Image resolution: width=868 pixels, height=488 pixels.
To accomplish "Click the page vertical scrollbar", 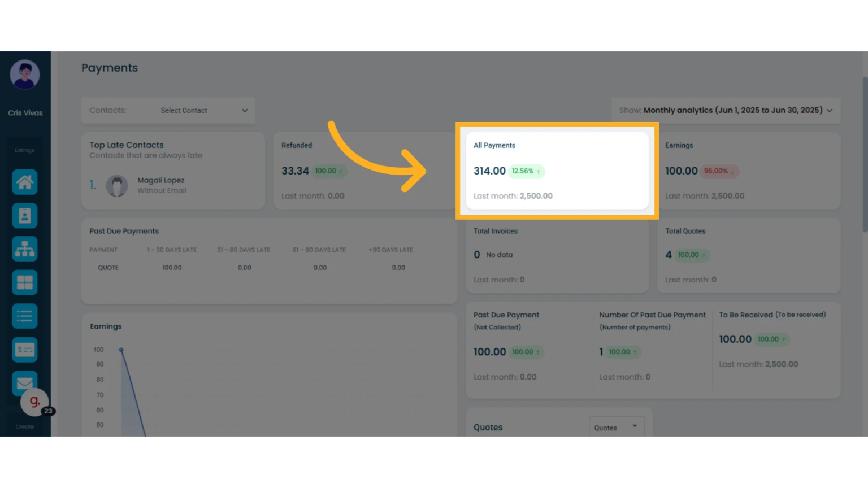I will (x=865, y=154).
